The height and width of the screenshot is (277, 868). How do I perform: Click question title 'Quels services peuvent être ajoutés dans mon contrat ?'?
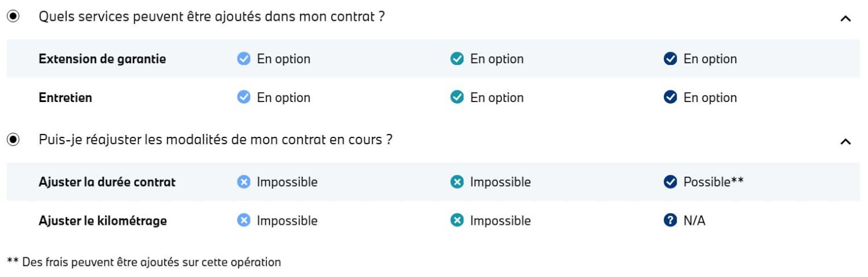[x=212, y=17]
